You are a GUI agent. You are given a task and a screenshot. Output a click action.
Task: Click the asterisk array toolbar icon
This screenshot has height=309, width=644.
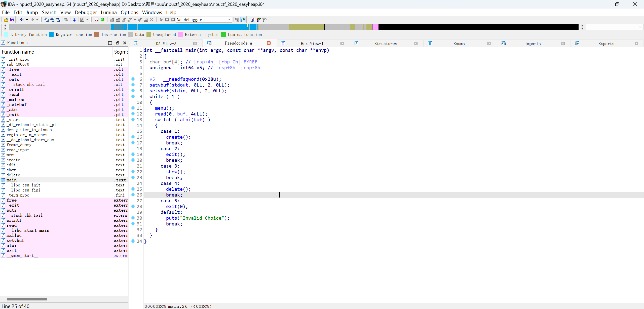(140, 20)
